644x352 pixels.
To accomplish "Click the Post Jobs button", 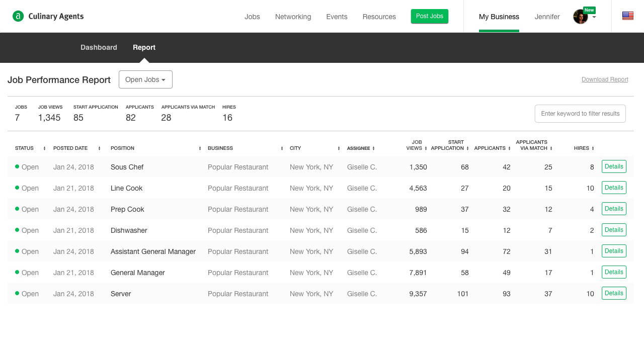I will 430,16.
